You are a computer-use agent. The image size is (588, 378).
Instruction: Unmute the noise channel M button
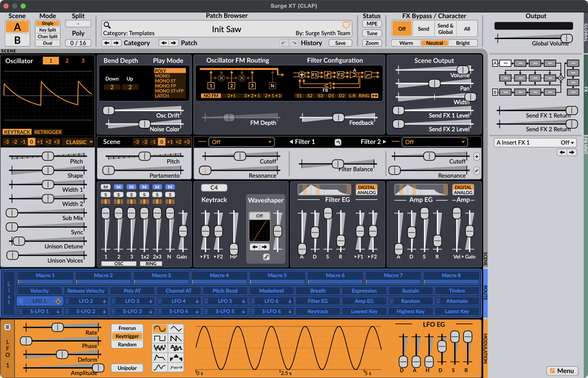pyautogui.click(x=170, y=187)
